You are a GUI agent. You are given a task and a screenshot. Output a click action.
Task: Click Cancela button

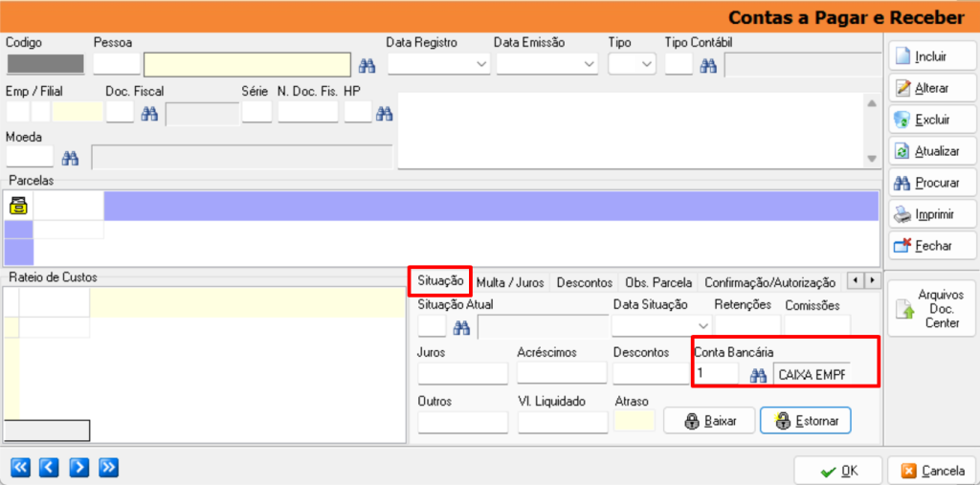[932, 470]
